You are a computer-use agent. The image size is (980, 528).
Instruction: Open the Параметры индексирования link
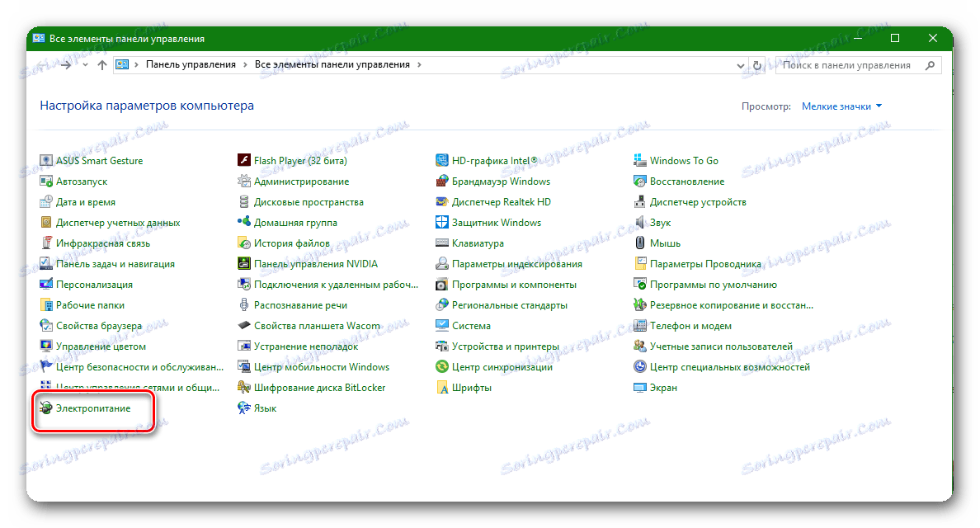517,264
